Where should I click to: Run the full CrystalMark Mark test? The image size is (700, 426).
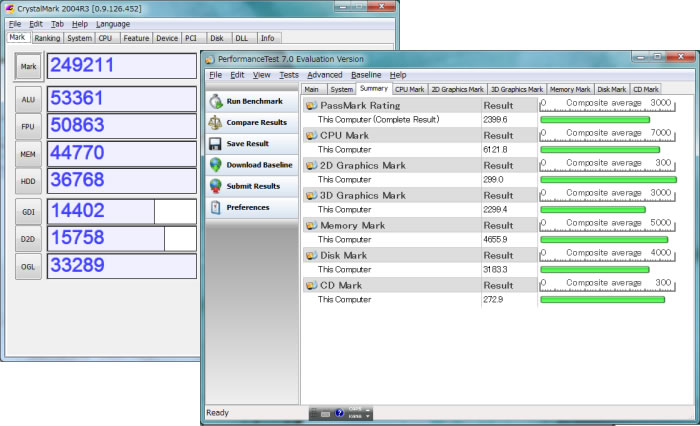point(28,67)
